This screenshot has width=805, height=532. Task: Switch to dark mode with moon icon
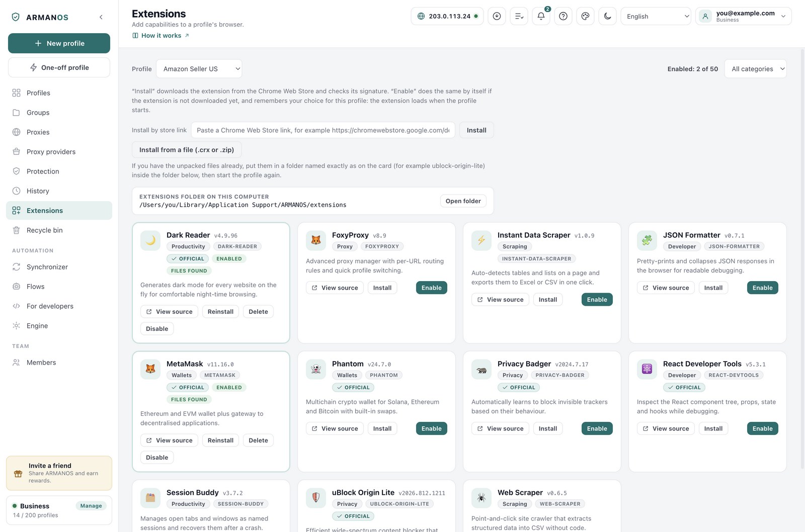(607, 16)
